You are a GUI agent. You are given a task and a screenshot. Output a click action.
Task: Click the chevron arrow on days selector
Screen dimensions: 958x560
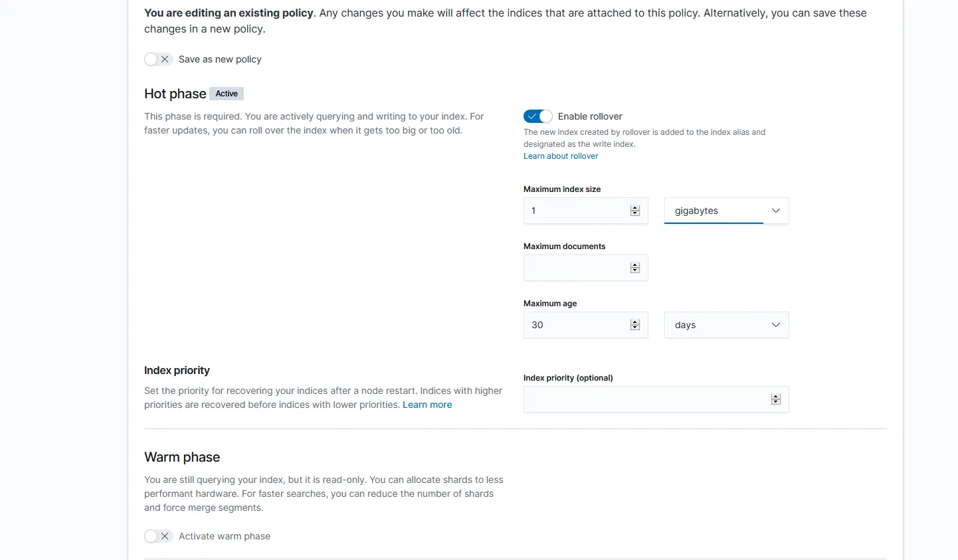point(776,325)
